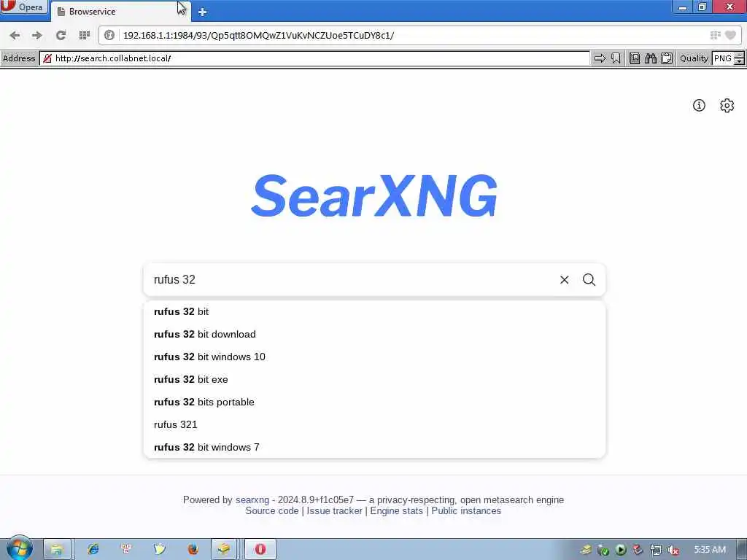Click the PNG quality value box
Screen dimensions: 747x560
tap(723, 58)
